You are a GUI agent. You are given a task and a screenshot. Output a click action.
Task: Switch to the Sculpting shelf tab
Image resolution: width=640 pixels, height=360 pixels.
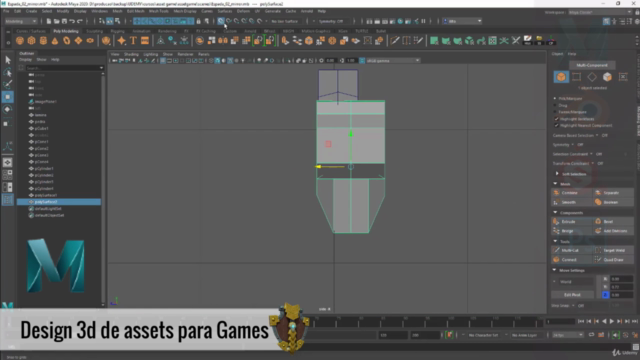(95, 31)
